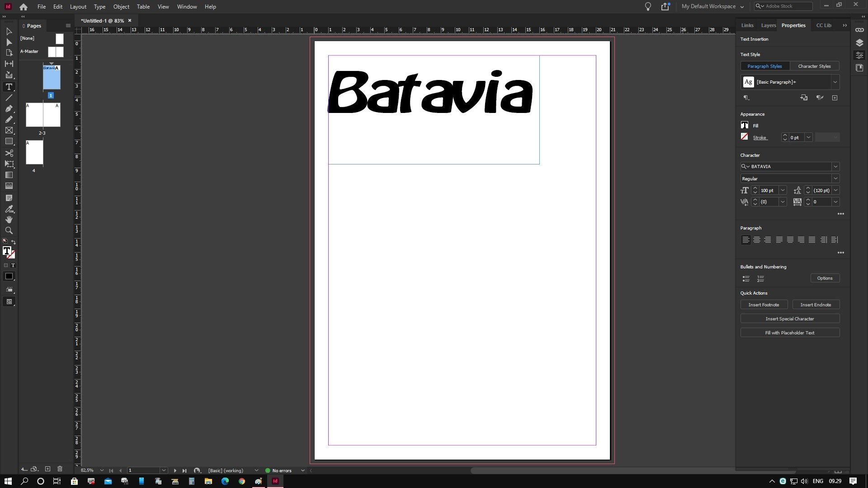Open the Share document icon
This screenshot has width=868, height=488.
tap(665, 6)
